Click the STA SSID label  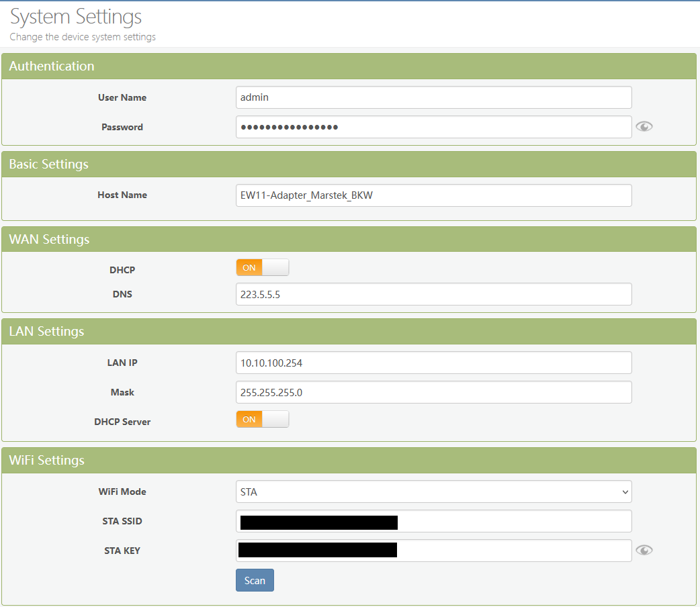point(122,521)
